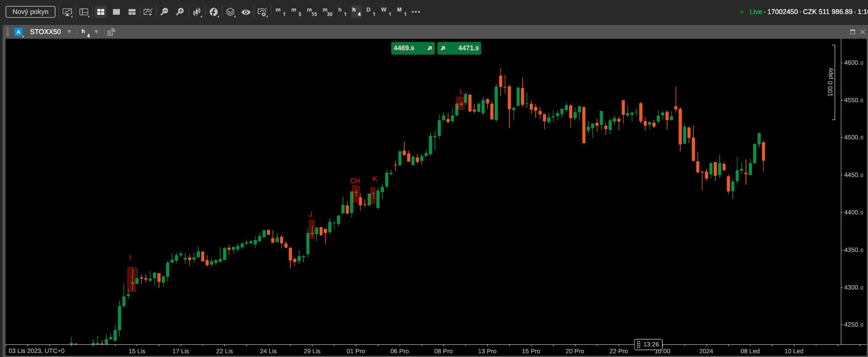Click the 13:26 countdown timer handle
Viewport: 868px width, 357px height.
coord(648,344)
